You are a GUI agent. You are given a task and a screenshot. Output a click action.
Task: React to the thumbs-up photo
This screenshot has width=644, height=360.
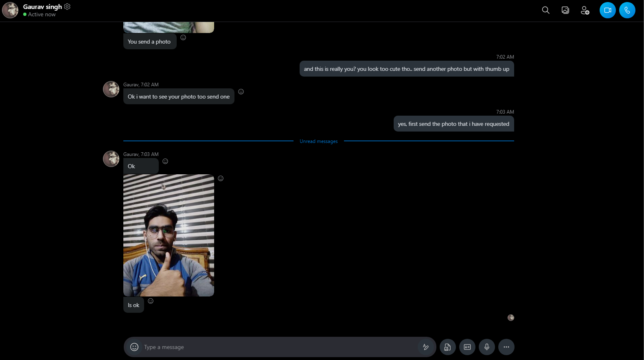[221, 178]
